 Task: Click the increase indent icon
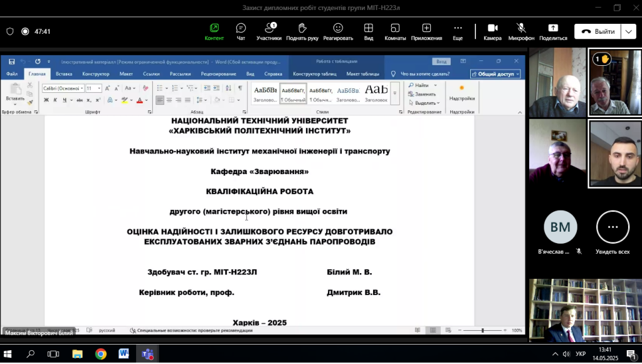216,88
